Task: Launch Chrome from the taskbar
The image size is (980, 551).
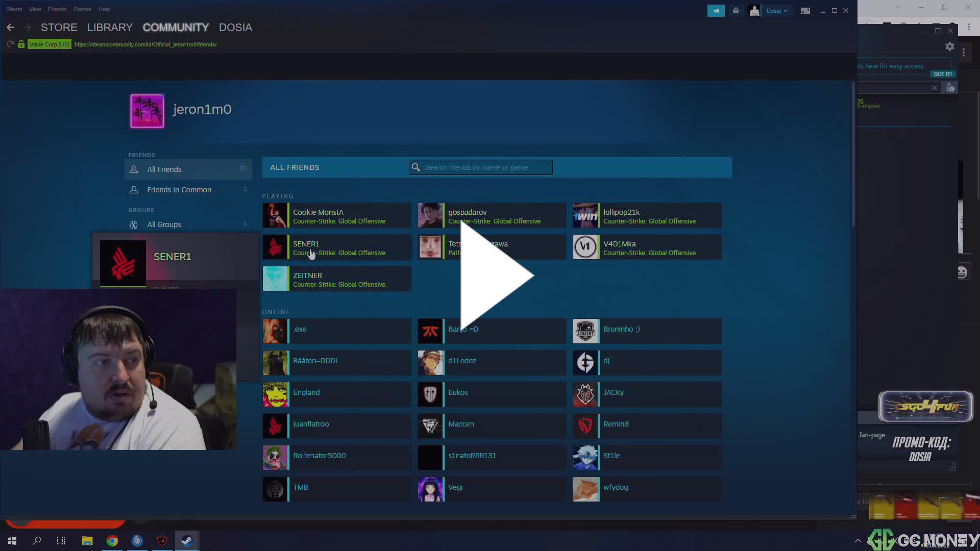Action: click(112, 540)
